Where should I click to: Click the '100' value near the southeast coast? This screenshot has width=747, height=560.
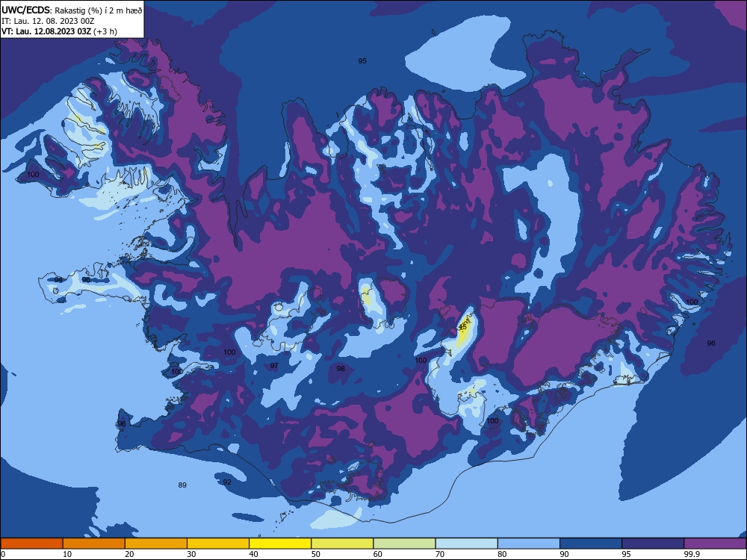point(492,421)
